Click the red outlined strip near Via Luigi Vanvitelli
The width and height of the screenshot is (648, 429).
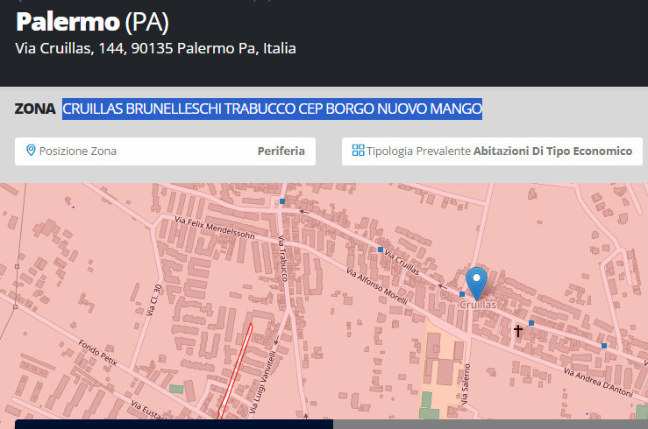point(235,371)
